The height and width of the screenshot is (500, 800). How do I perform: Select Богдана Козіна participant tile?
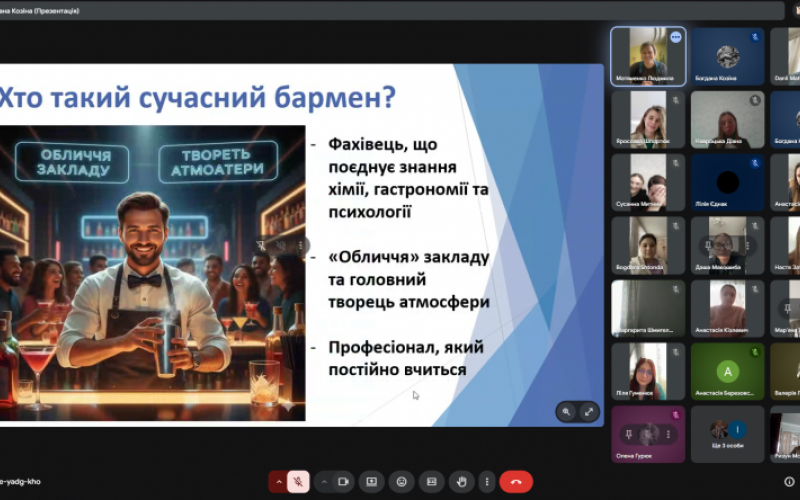pos(727,56)
